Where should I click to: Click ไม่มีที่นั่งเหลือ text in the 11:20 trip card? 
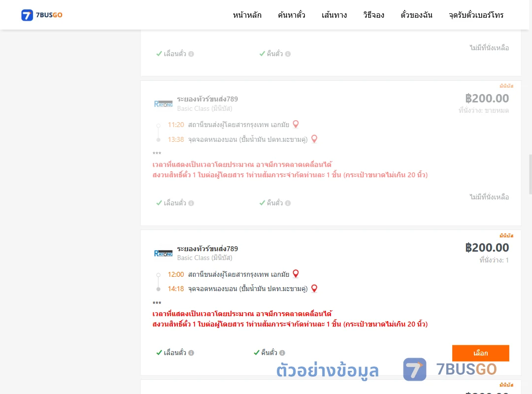pos(489,197)
